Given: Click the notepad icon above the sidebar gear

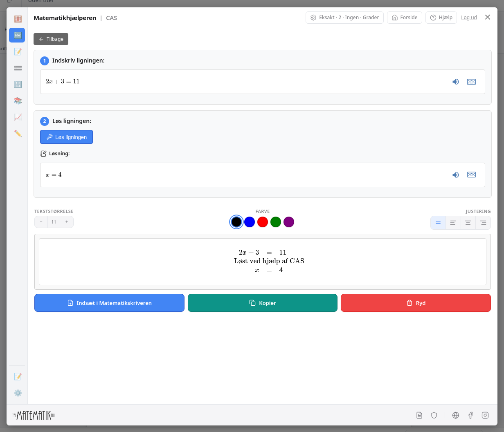Looking at the screenshot, I should coord(18,376).
